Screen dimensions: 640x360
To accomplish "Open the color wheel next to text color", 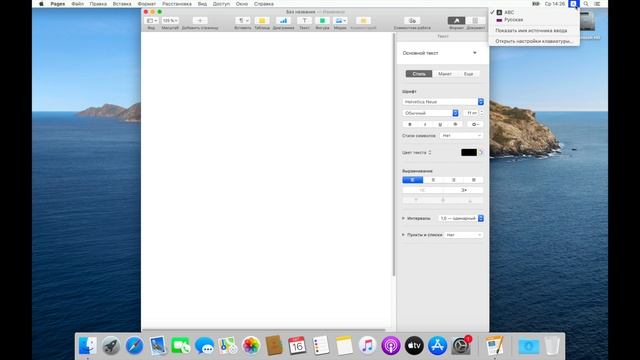I will point(481,152).
